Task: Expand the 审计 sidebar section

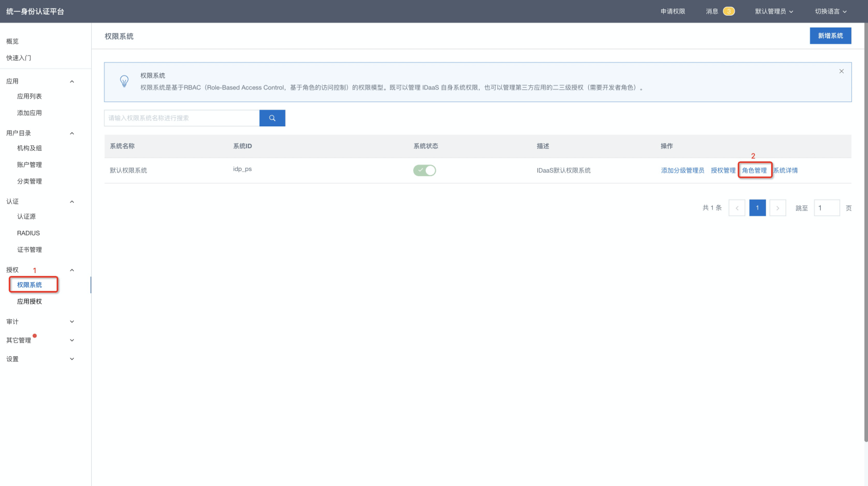Action: click(x=72, y=321)
